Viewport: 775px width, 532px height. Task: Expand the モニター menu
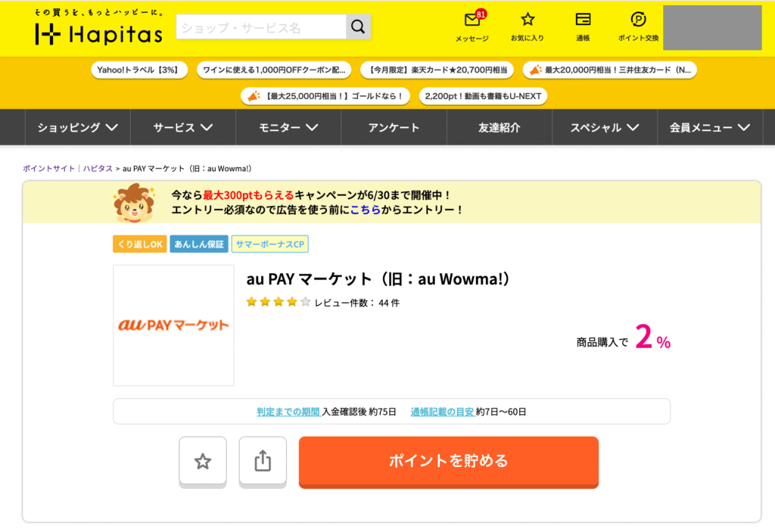[x=288, y=128]
